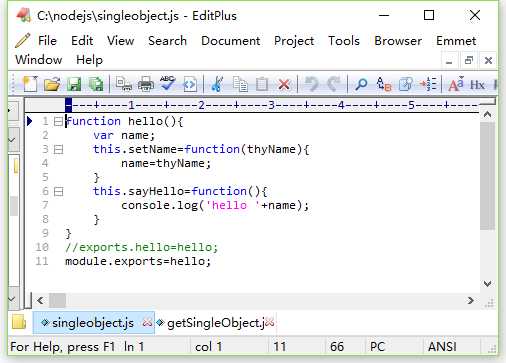Collapse the setName function fold on line 3
This screenshot has height=363, width=506.
[58, 149]
